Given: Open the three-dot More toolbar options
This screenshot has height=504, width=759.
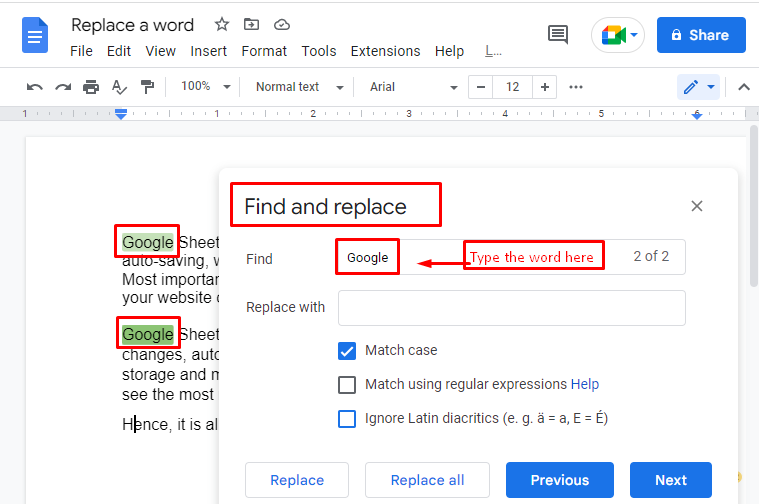Looking at the screenshot, I should pyautogui.click(x=576, y=87).
